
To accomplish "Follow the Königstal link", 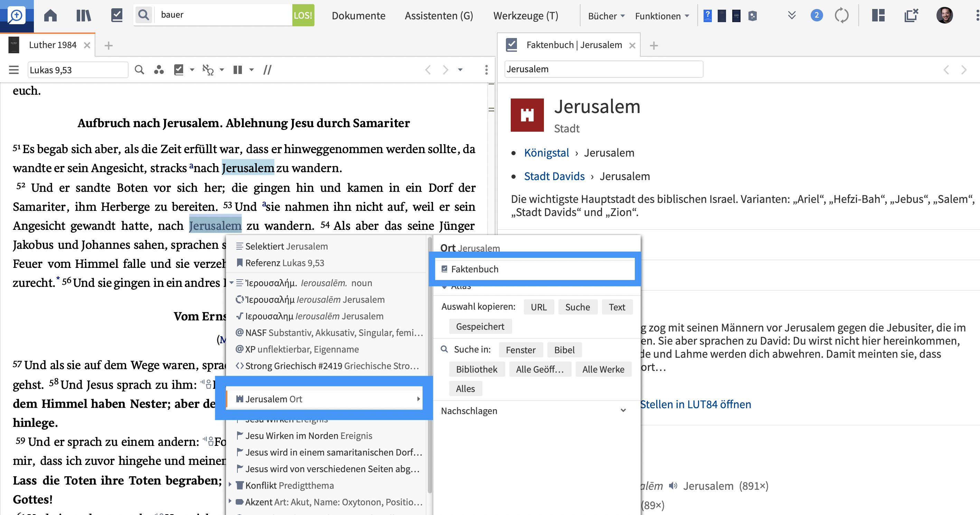I will pyautogui.click(x=546, y=153).
